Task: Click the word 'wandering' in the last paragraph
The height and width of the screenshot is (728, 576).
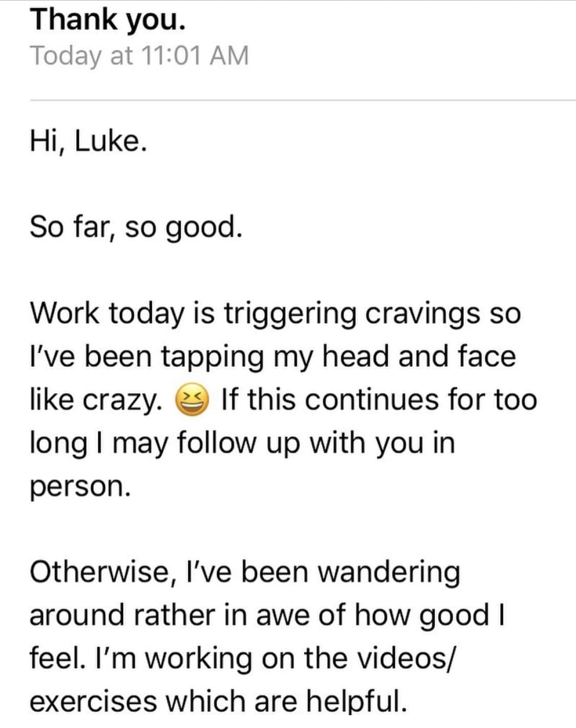Action: point(389,573)
